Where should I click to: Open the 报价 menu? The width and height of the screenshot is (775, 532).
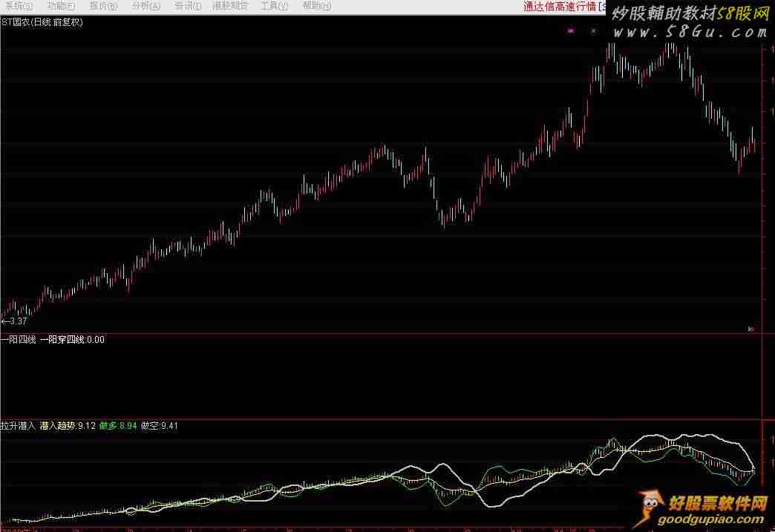pos(103,6)
